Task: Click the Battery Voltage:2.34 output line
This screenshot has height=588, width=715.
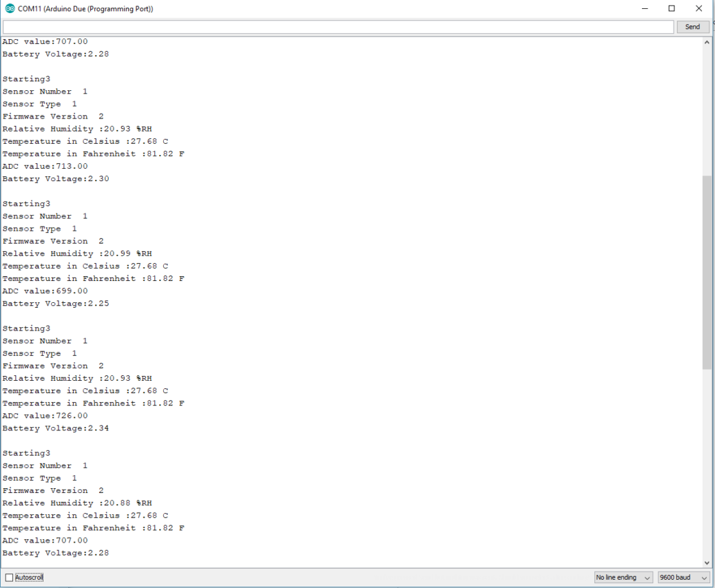Action: pos(56,428)
